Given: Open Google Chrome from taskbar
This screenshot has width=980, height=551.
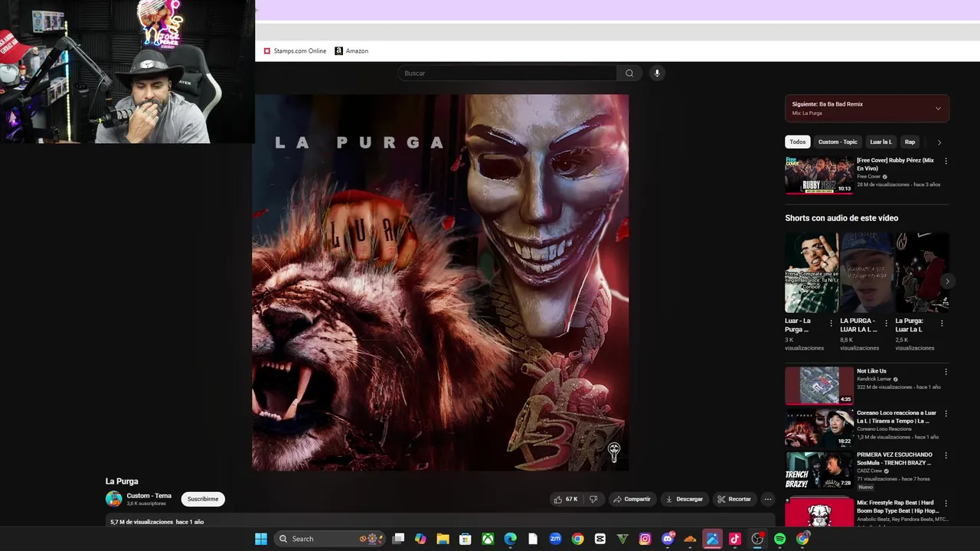Looking at the screenshot, I should (577, 539).
